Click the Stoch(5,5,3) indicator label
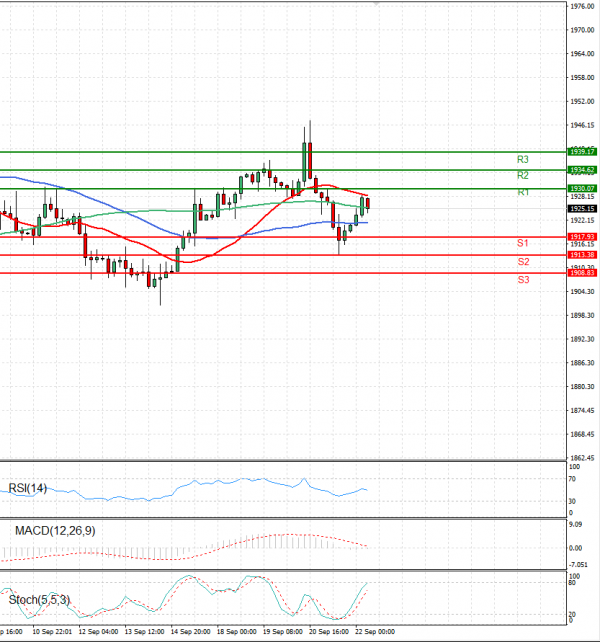This screenshot has height=642, width=600. coord(39,600)
